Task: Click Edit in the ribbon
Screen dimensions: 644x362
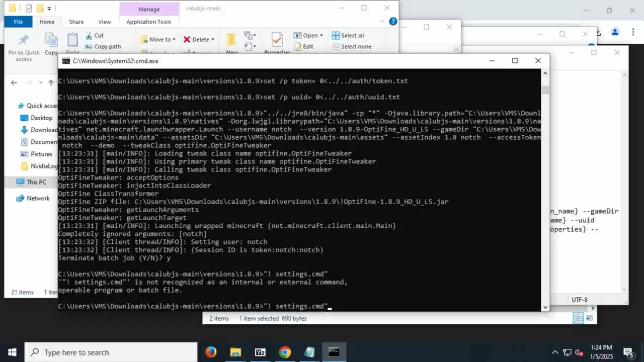Action: tap(303, 47)
